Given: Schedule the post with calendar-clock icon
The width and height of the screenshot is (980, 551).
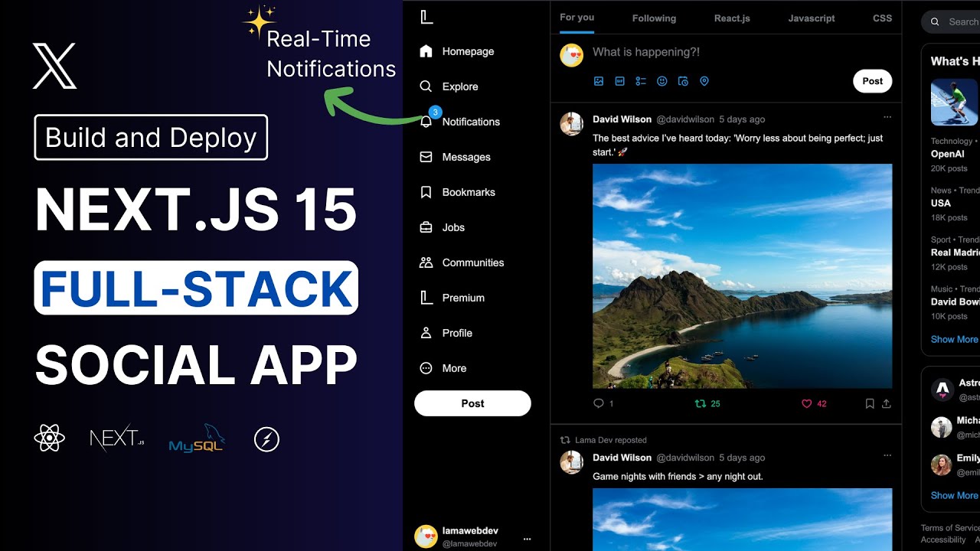Looking at the screenshot, I should point(683,81).
